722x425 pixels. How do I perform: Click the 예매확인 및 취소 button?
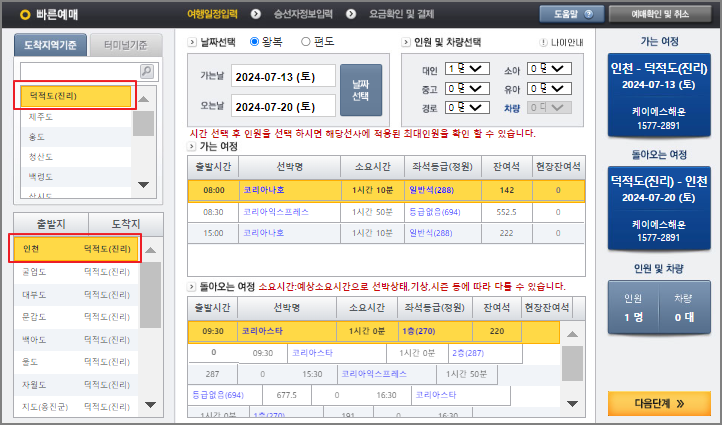(660, 14)
